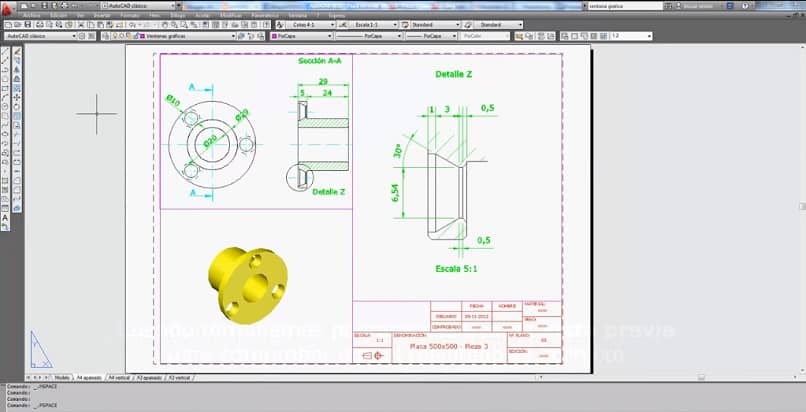Screen dimensions: 806x412
Task: Click the Layer Previous icon
Action: (x=250, y=36)
